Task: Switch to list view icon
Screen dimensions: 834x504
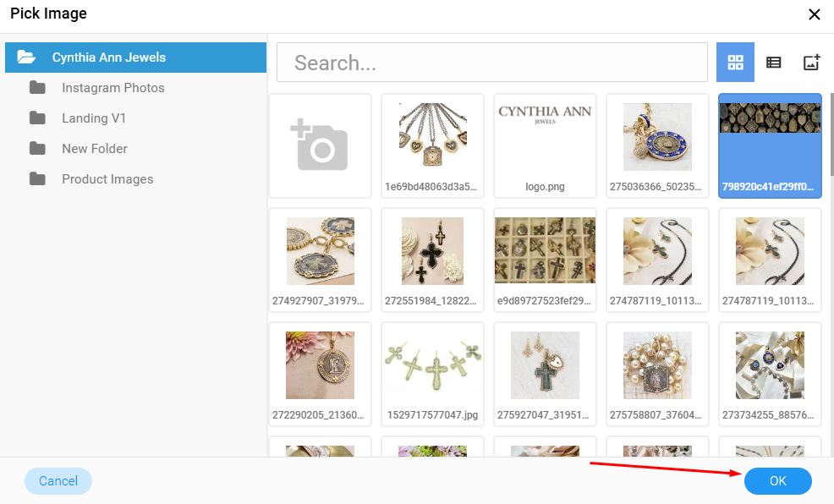Action: click(x=773, y=63)
